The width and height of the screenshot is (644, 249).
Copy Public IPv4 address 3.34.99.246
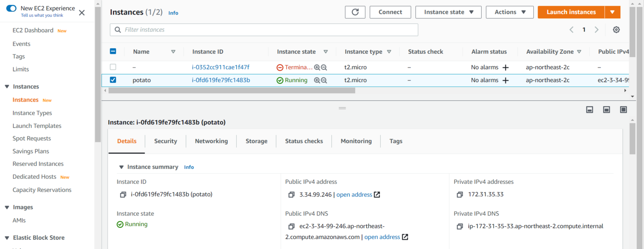click(x=291, y=194)
